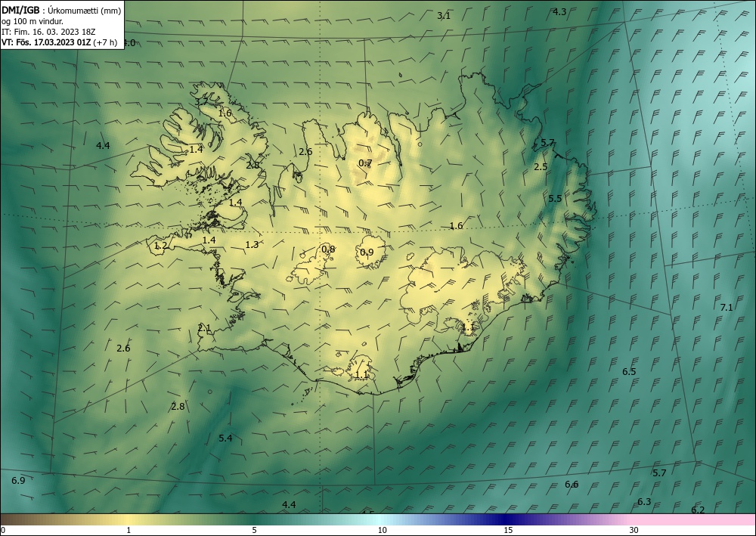Select the 'VT: Fös. 17.03.2023 01Z (+7 h)' line
756x536 pixels.
(x=59, y=42)
